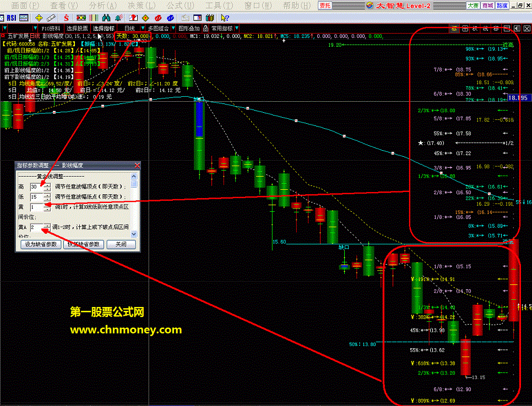Screen dimensions: 532x406
Task: Click the red gear icon before 五矿发展
Action: [3, 36]
